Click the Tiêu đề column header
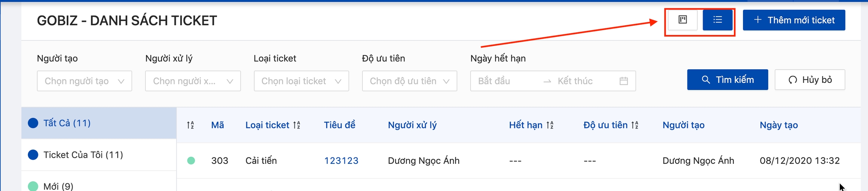 [339, 125]
